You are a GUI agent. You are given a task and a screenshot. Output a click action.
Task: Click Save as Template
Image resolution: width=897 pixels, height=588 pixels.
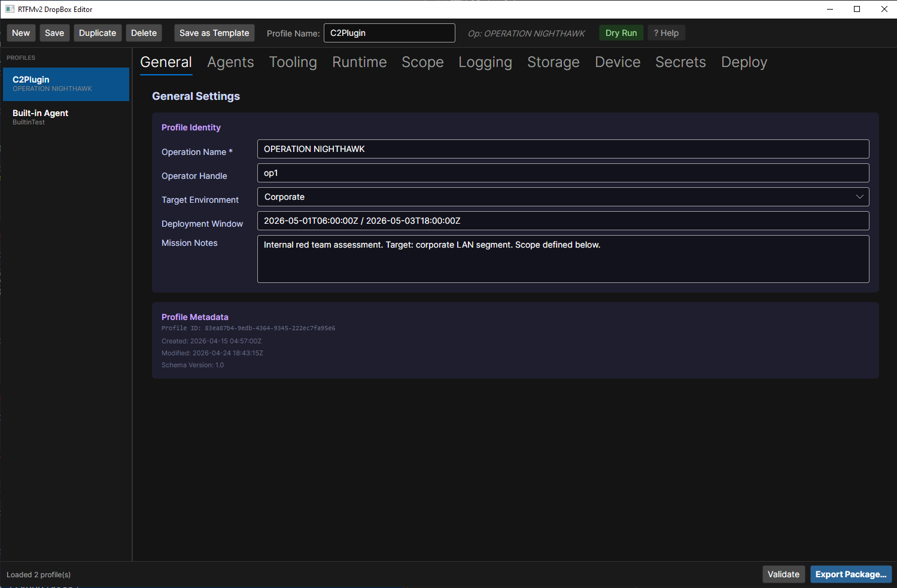click(214, 33)
